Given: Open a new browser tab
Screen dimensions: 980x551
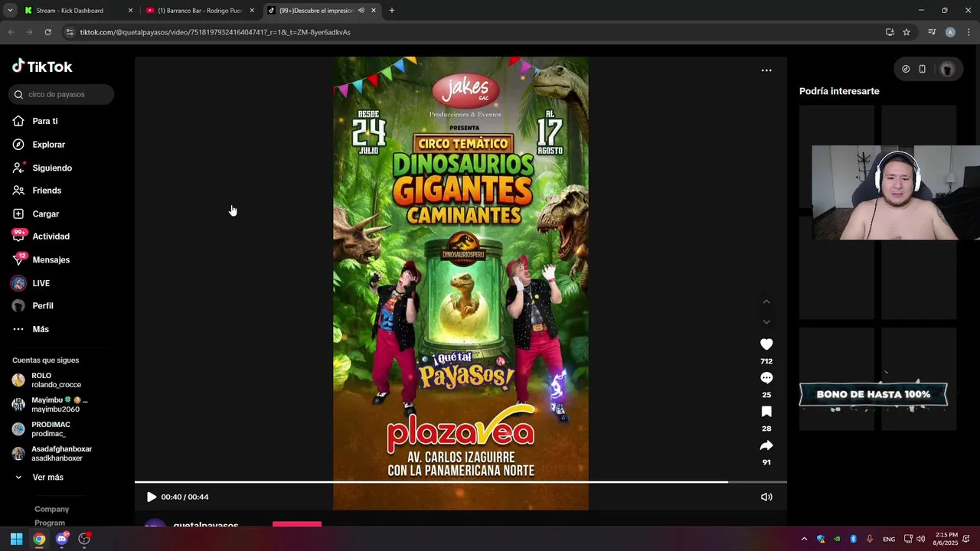Looking at the screenshot, I should point(392,11).
